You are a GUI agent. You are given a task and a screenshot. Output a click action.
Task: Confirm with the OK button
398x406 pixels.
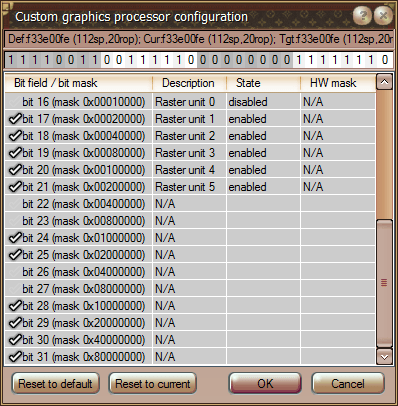[265, 383]
